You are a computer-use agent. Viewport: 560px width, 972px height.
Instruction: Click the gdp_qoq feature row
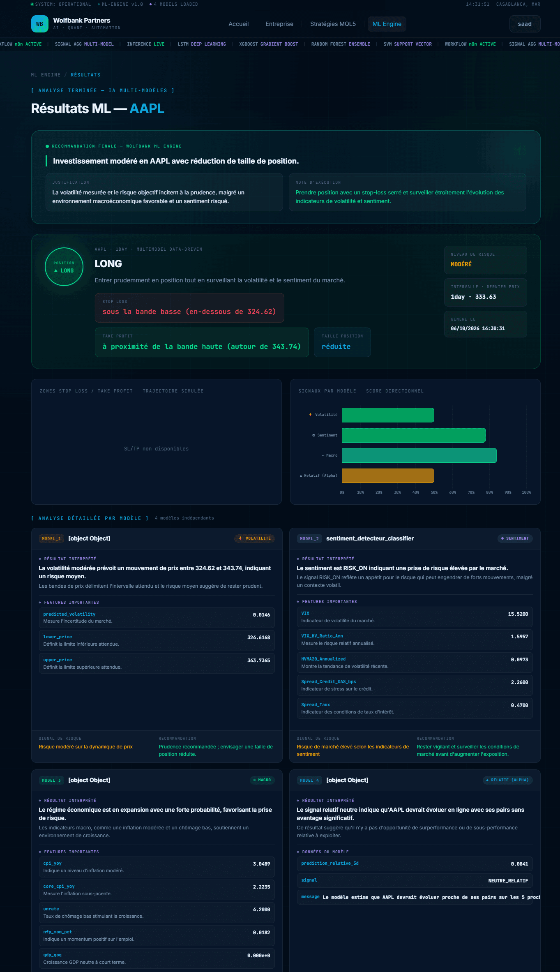[x=157, y=958]
